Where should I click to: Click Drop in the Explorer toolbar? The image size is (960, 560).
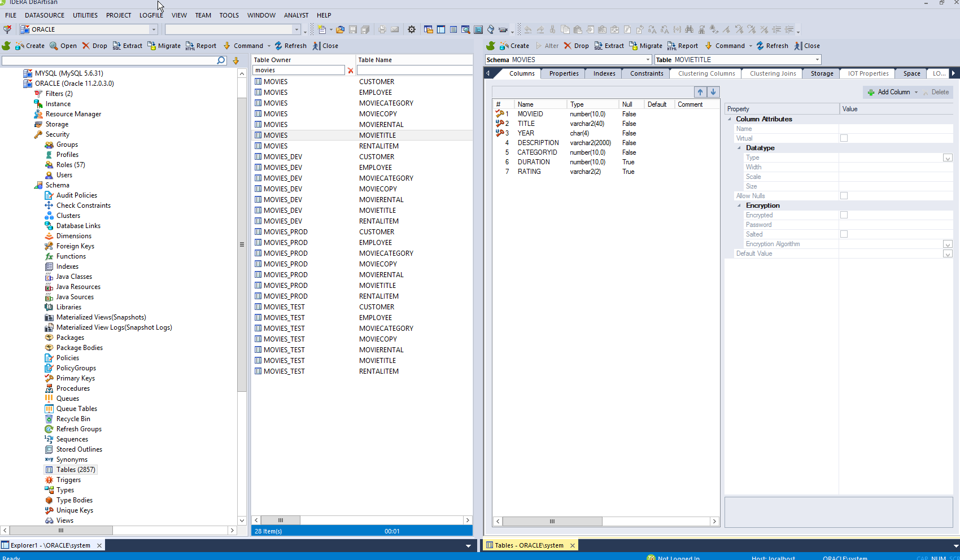(x=94, y=46)
